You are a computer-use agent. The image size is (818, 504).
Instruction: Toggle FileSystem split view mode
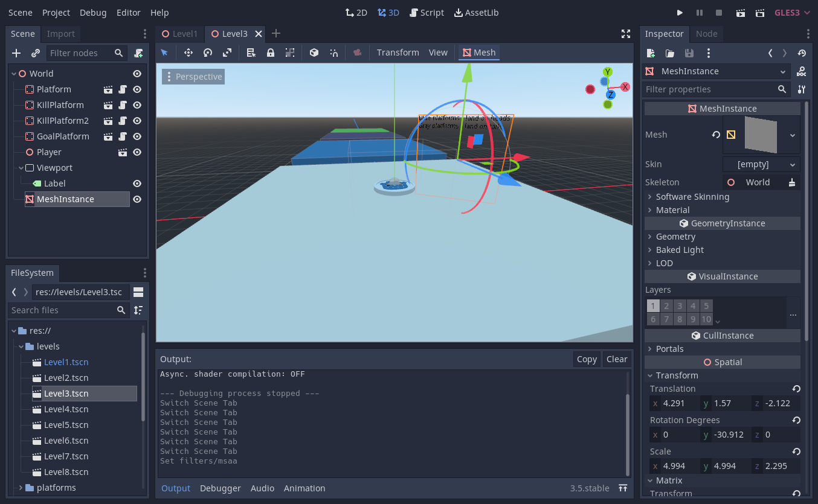pos(138,292)
